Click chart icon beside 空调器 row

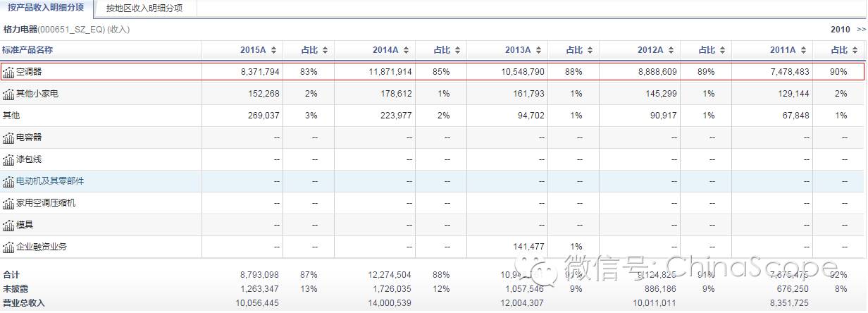click(8, 72)
